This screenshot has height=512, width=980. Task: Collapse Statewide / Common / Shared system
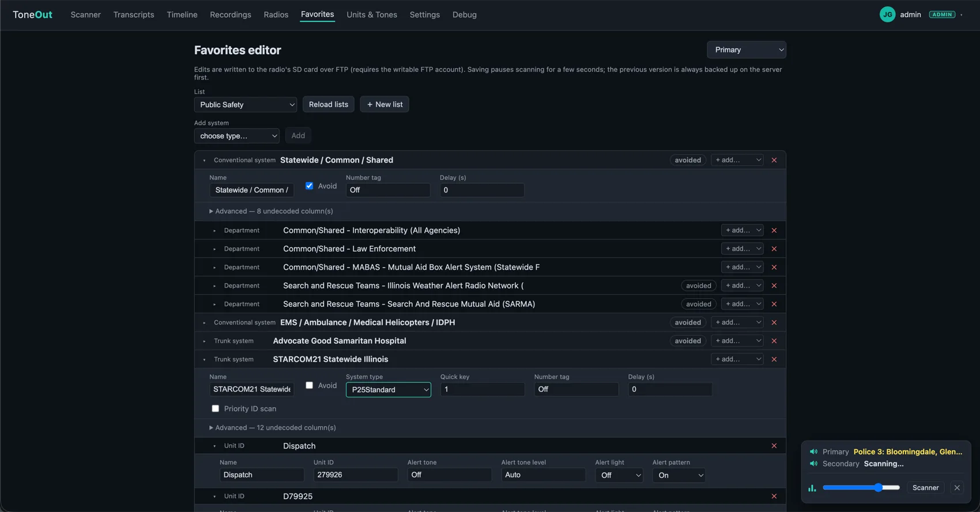(204, 161)
